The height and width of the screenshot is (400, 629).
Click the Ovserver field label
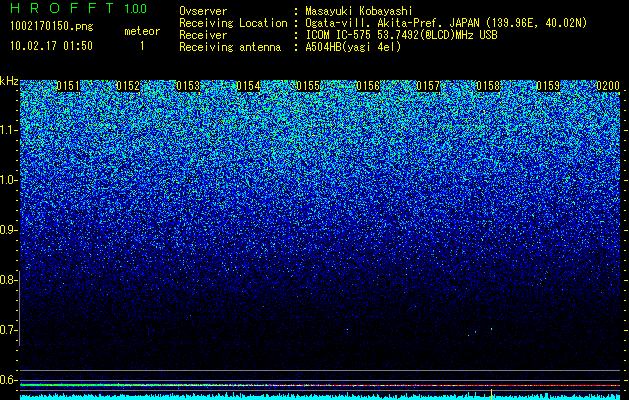(203, 11)
